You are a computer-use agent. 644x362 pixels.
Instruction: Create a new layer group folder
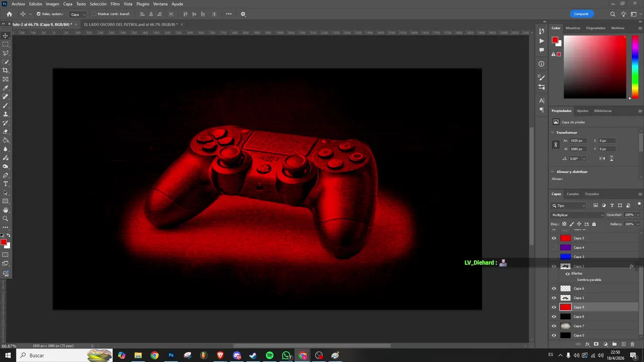pyautogui.click(x=614, y=344)
